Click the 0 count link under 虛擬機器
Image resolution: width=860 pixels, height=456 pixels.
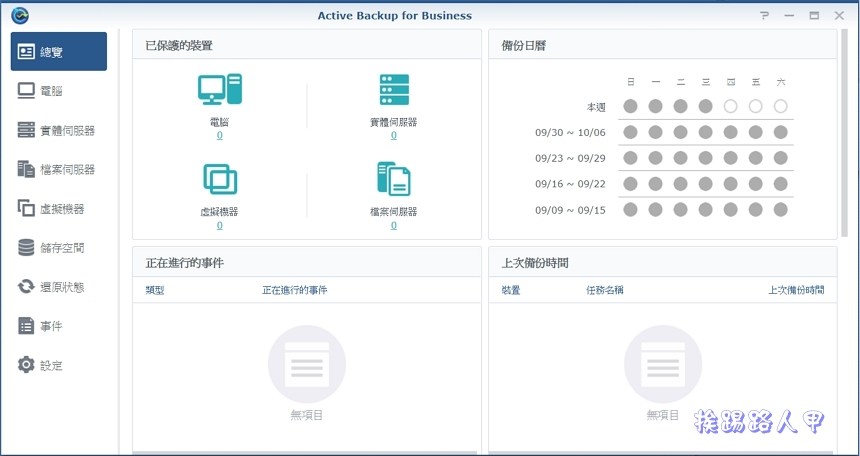219,225
